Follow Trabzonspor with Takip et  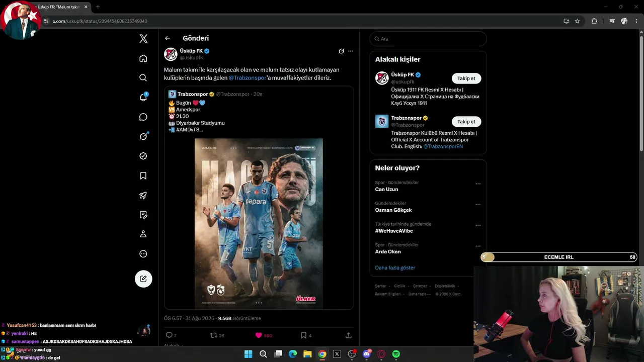[x=466, y=122]
